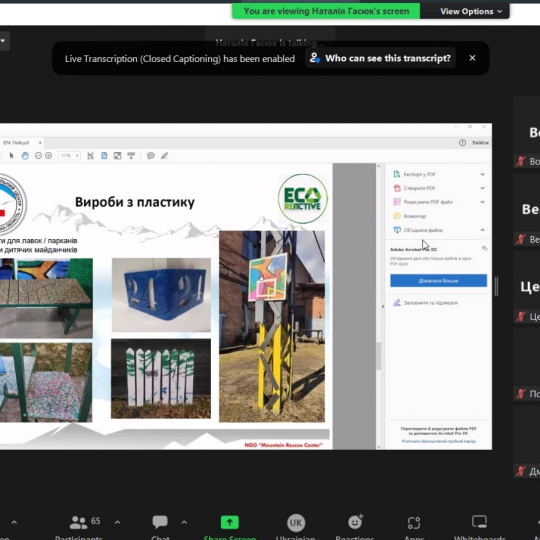
Task: Click the white picket fence photo
Action: [161, 378]
